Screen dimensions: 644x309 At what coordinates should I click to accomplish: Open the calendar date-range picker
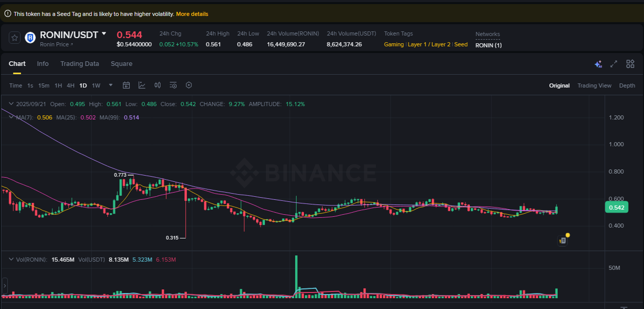tap(126, 85)
